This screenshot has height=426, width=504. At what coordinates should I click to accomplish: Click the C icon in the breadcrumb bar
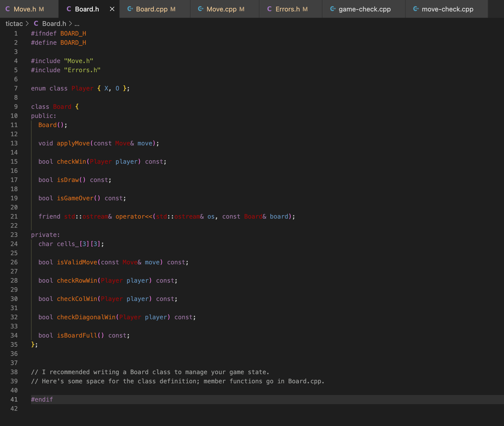tap(36, 24)
